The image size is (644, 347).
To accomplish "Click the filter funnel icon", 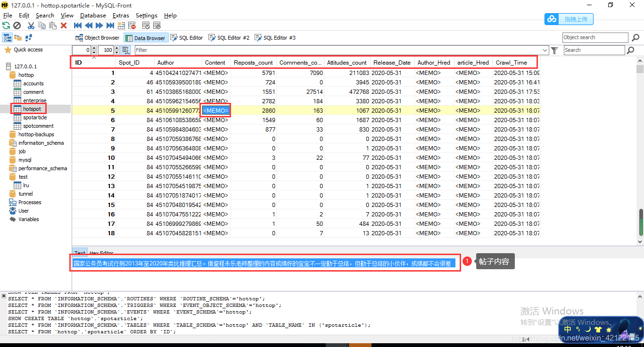I will pyautogui.click(x=555, y=50).
